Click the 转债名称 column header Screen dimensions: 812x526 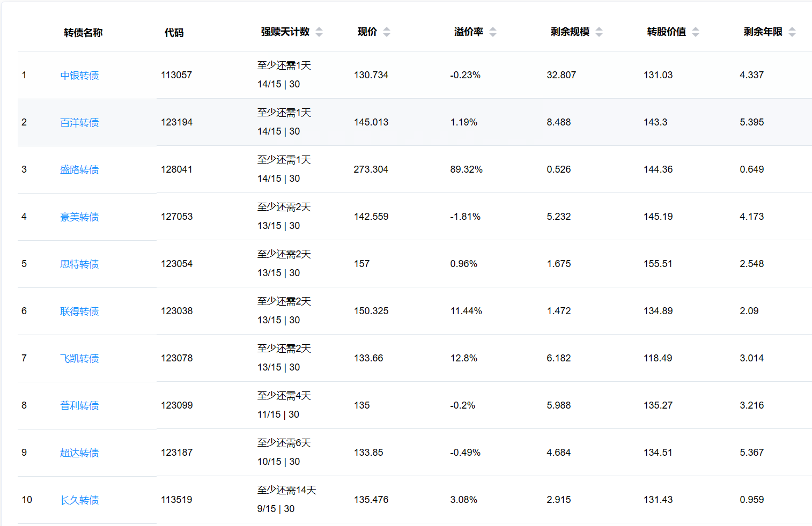tap(83, 33)
